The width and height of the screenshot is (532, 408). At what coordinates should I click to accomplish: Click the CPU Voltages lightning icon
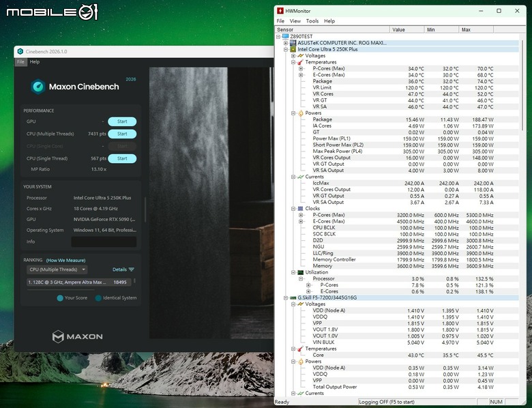pyautogui.click(x=300, y=56)
